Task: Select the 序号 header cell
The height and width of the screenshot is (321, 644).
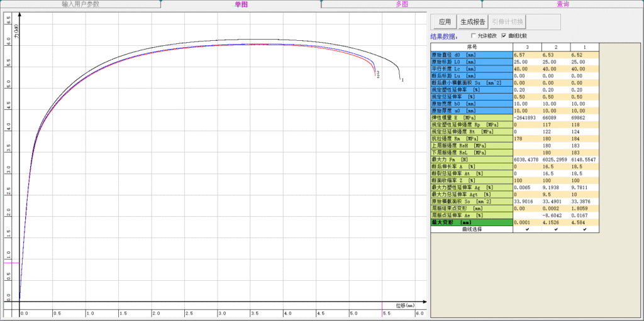Action: pyautogui.click(x=472, y=47)
